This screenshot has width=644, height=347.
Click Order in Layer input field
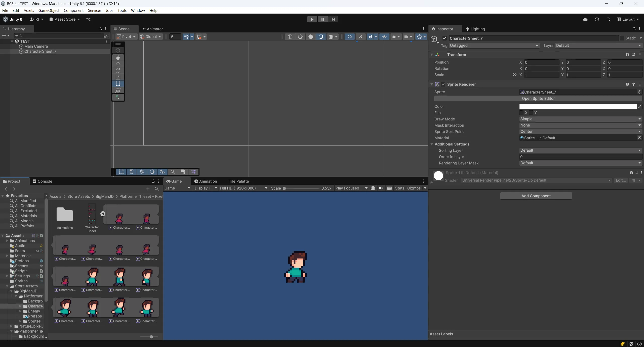[x=581, y=157]
